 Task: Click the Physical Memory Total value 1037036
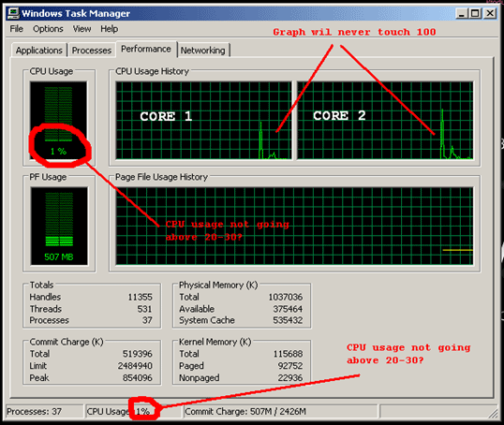[x=286, y=297]
